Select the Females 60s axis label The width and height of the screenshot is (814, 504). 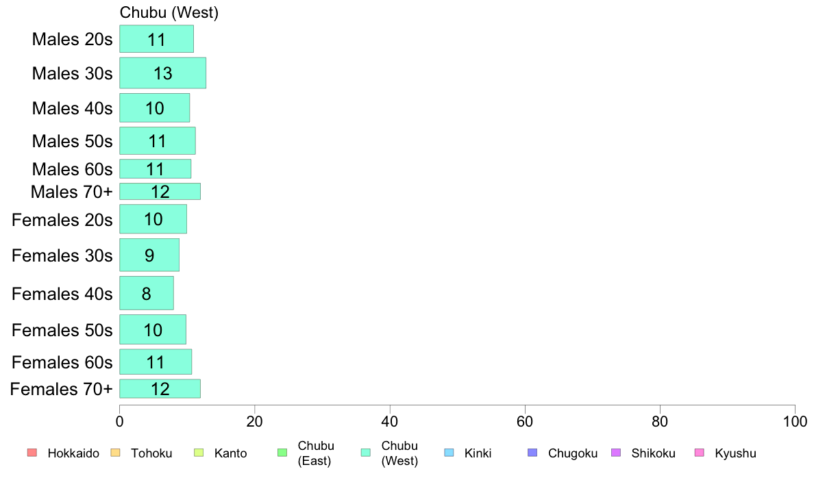[x=62, y=362]
